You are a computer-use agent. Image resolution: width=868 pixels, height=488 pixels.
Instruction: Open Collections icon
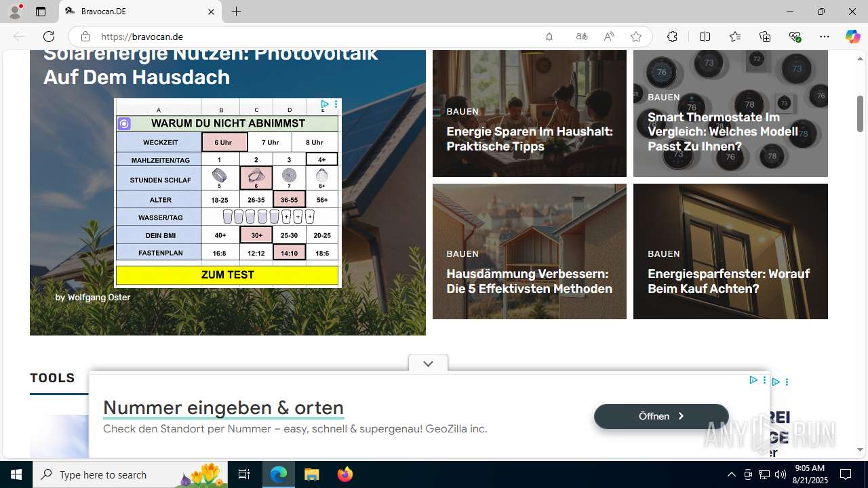[x=765, y=37]
